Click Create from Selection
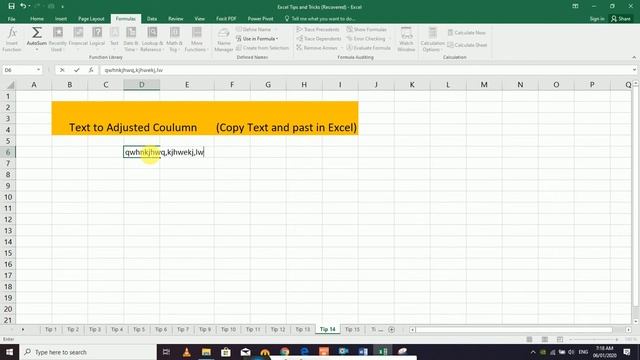The height and width of the screenshot is (360, 640). (262, 48)
